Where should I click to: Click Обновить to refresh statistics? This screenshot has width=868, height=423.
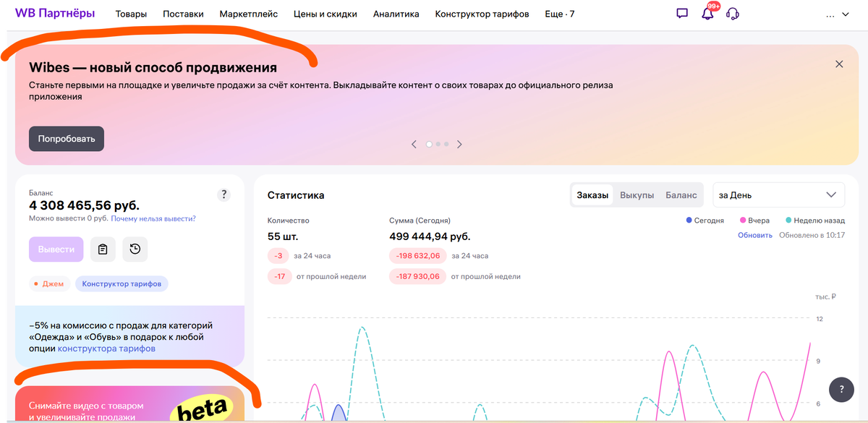pyautogui.click(x=754, y=234)
